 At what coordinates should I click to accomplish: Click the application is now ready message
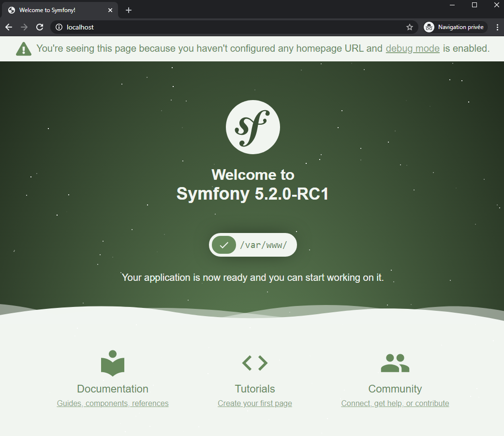[x=253, y=277]
